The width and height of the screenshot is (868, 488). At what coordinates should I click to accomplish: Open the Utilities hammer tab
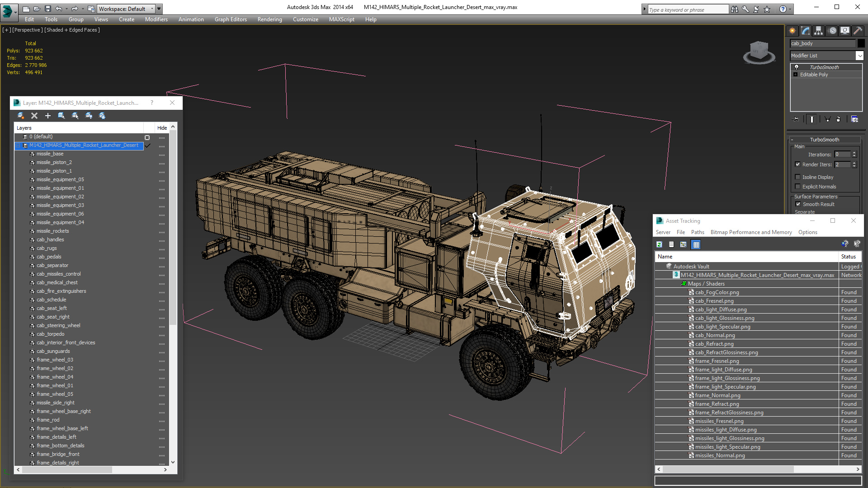(x=858, y=31)
